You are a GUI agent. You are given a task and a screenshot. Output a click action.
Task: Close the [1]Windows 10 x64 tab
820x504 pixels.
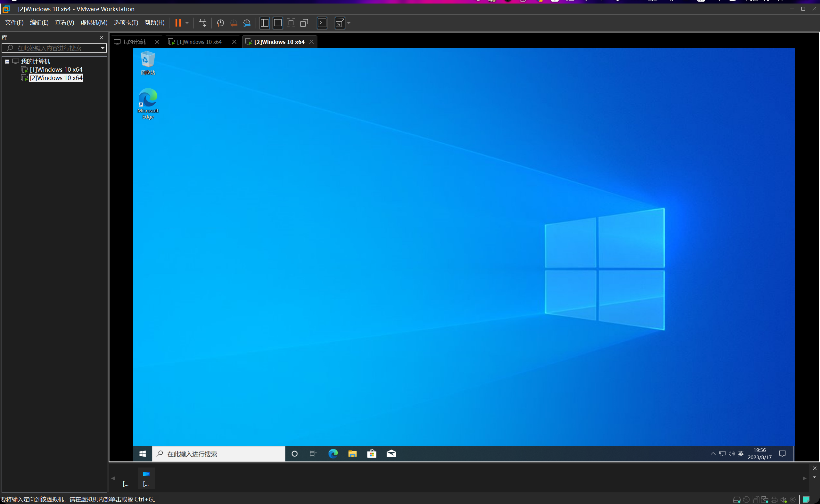(234, 42)
